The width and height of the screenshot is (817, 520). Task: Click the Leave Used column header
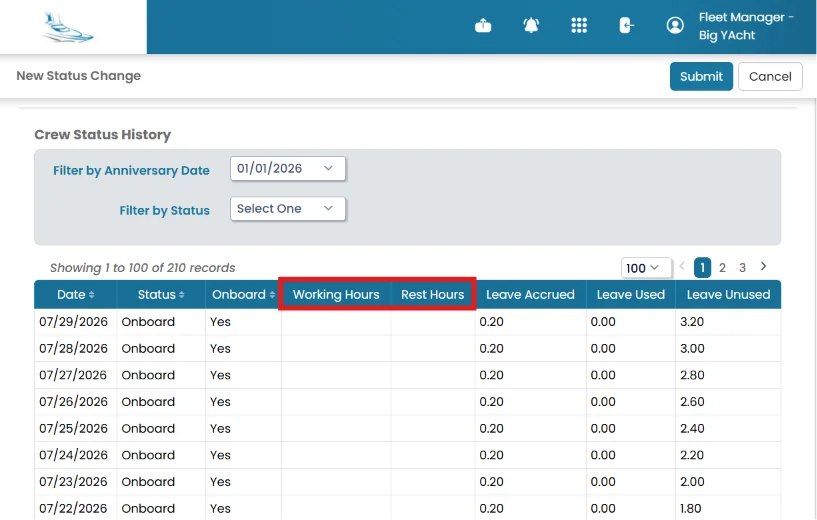[630, 294]
